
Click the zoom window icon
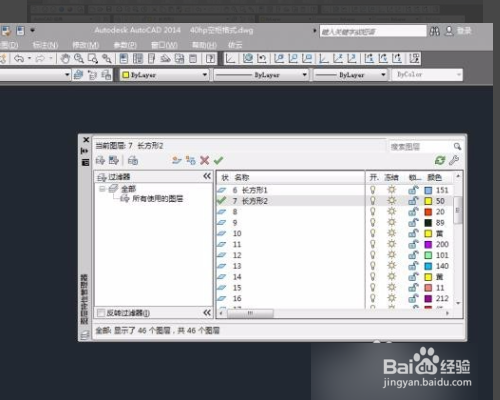93,59
